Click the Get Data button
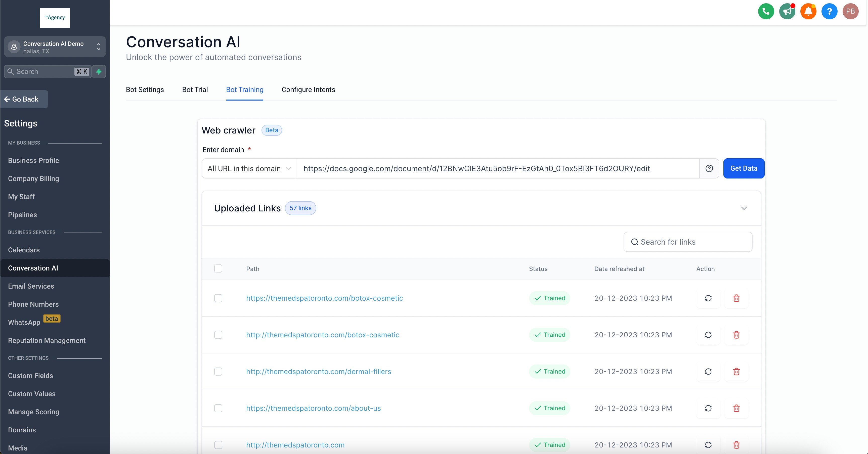The width and height of the screenshot is (868, 454). (x=743, y=168)
